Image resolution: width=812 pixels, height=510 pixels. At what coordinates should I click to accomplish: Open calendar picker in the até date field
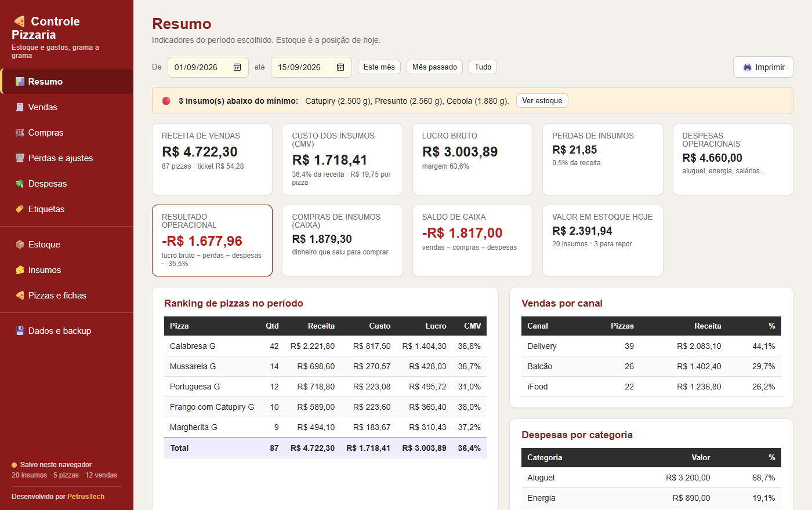pos(340,67)
